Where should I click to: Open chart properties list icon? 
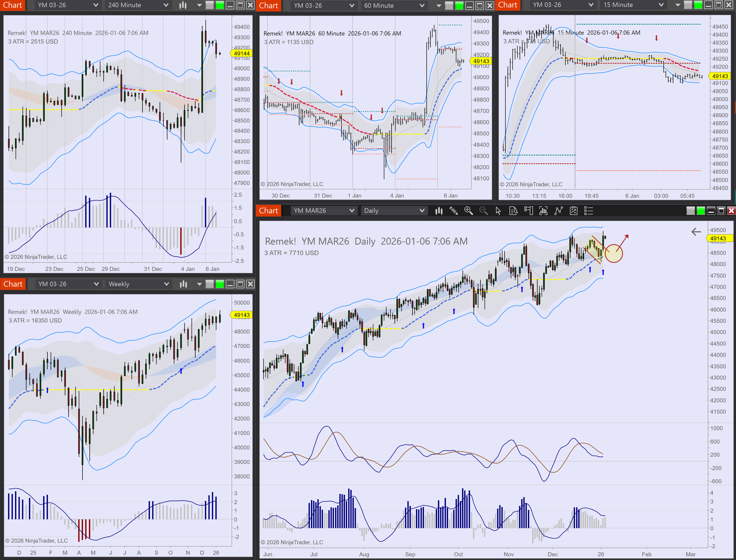pyautogui.click(x=589, y=211)
